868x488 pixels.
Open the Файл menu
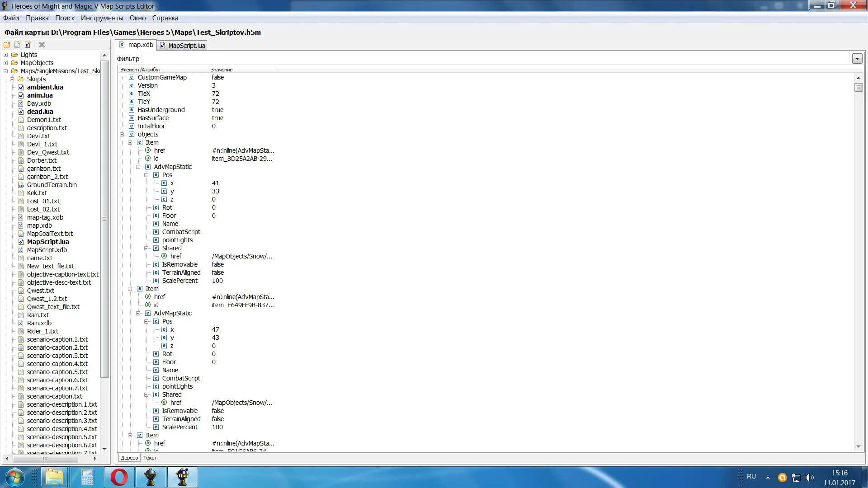[x=11, y=18]
